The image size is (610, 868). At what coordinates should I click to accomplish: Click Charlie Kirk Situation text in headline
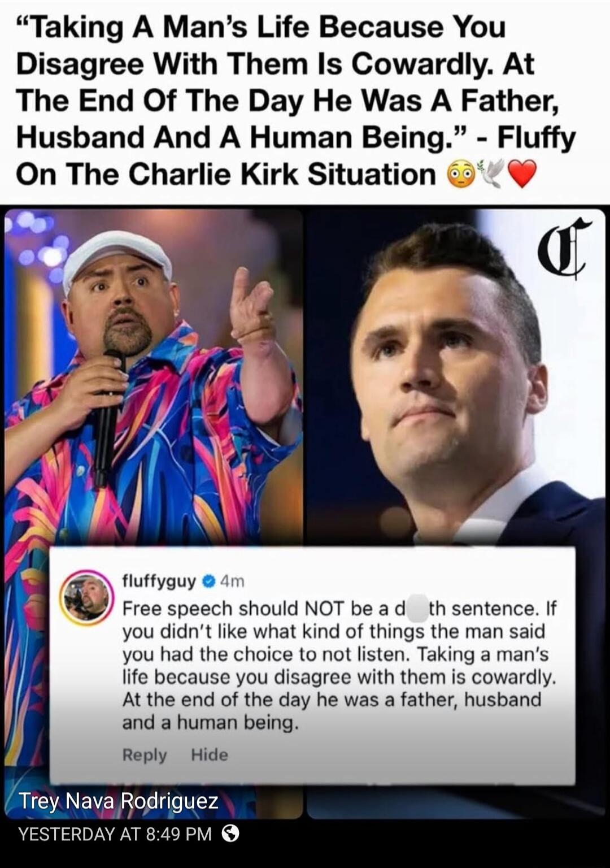(282, 174)
